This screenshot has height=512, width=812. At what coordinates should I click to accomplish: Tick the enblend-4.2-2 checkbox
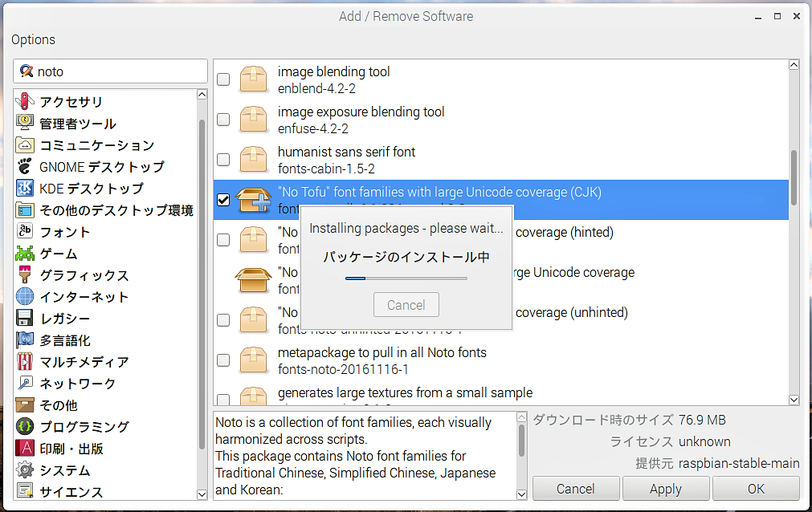pos(223,79)
